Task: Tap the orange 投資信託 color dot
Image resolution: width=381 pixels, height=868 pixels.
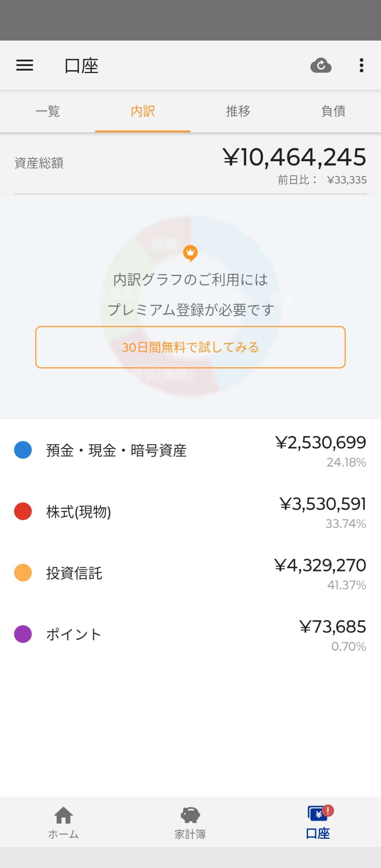Action: pos(23,573)
